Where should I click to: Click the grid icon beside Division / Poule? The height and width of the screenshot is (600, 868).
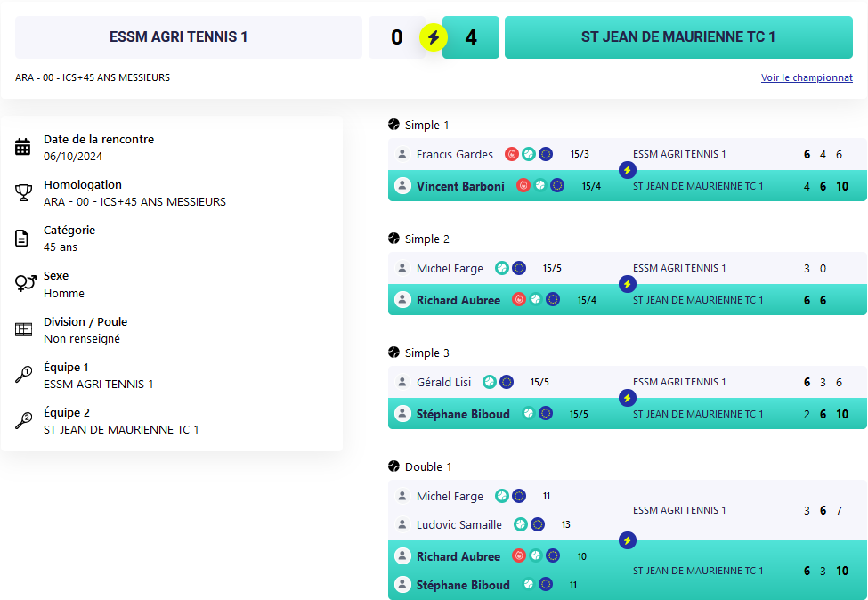click(x=23, y=329)
